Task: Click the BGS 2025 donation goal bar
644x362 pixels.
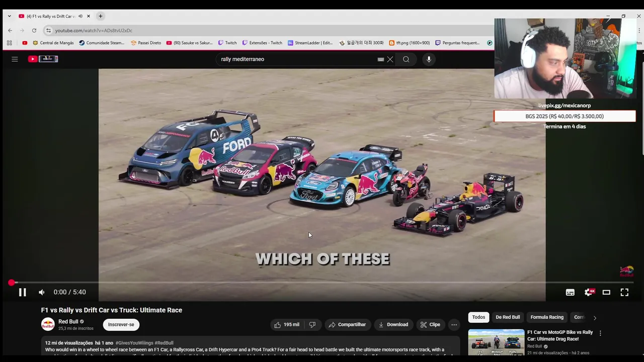Action: click(x=565, y=116)
